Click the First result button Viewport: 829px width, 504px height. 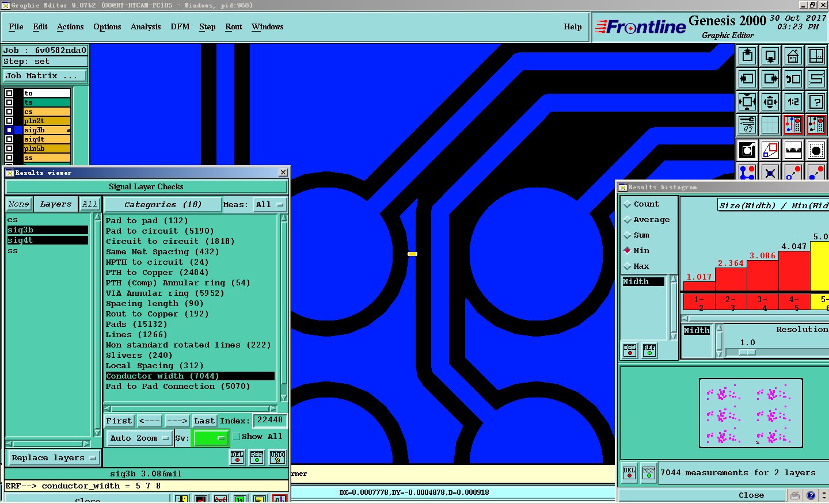point(119,421)
